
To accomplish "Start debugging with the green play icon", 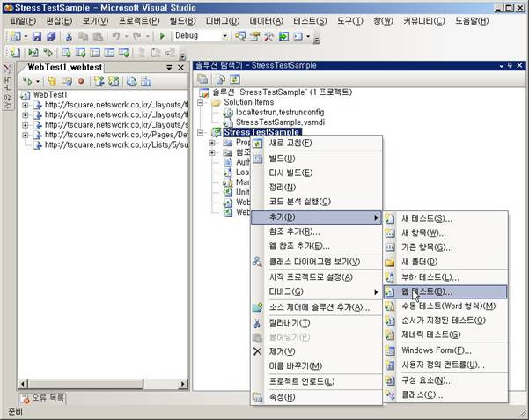I will click(162, 36).
